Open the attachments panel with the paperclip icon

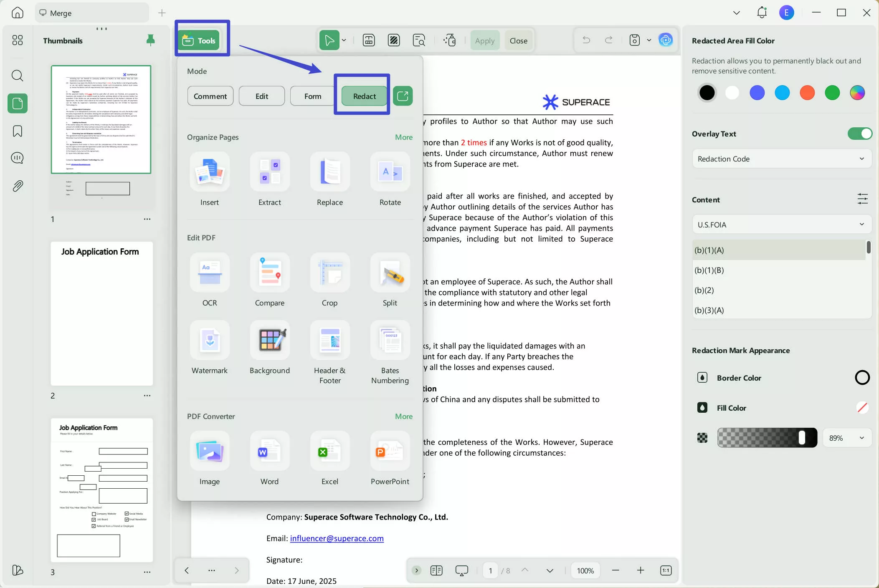tap(17, 186)
